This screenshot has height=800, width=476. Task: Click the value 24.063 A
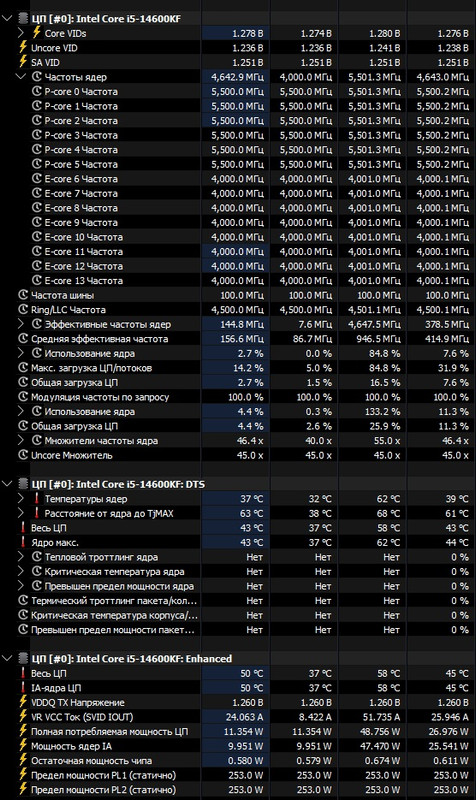[x=244, y=717]
